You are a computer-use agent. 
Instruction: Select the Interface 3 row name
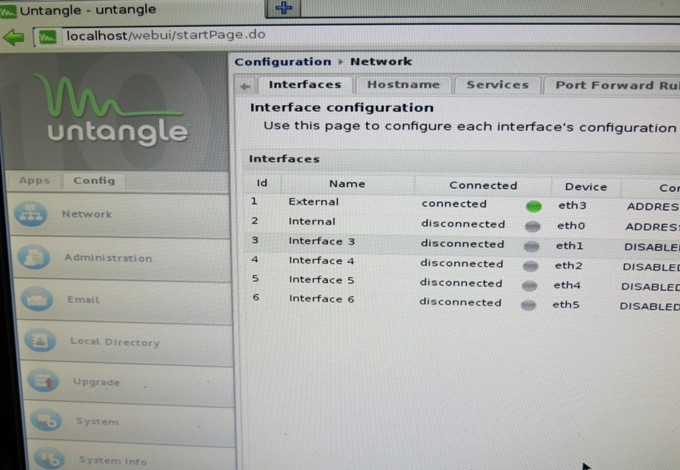coord(322,241)
